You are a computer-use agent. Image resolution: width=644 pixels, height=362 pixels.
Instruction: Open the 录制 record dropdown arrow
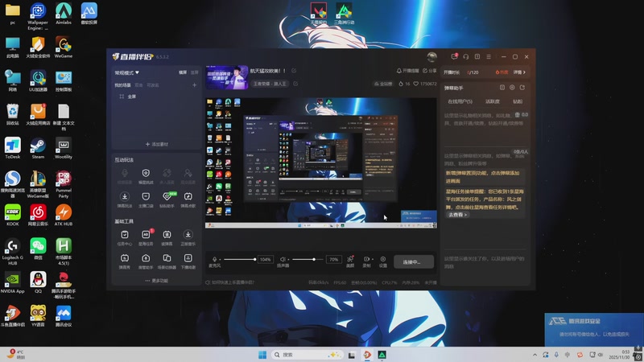pyautogui.click(x=373, y=259)
